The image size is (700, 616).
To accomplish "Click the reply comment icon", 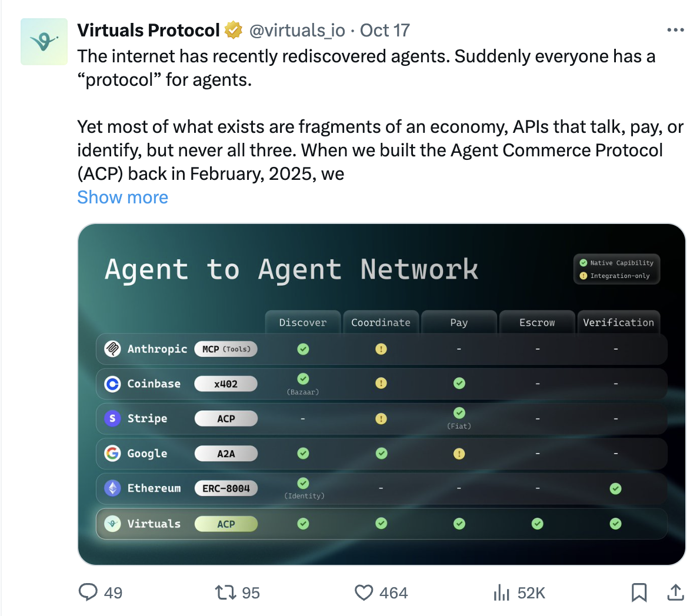I will [x=88, y=592].
